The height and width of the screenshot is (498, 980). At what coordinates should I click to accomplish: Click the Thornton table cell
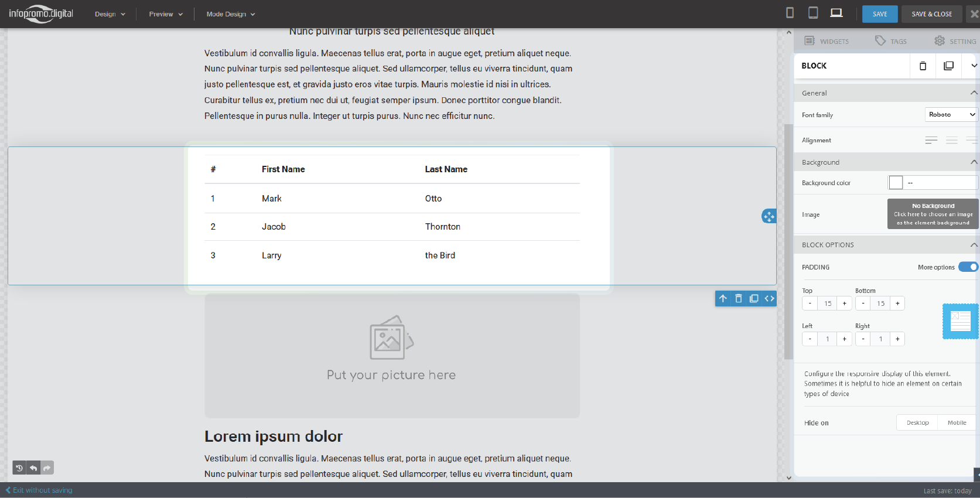(x=443, y=227)
